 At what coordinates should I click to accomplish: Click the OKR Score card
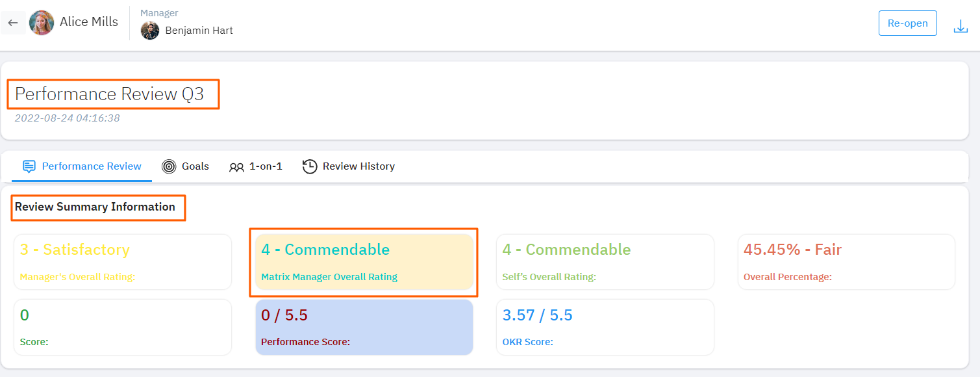(x=605, y=327)
